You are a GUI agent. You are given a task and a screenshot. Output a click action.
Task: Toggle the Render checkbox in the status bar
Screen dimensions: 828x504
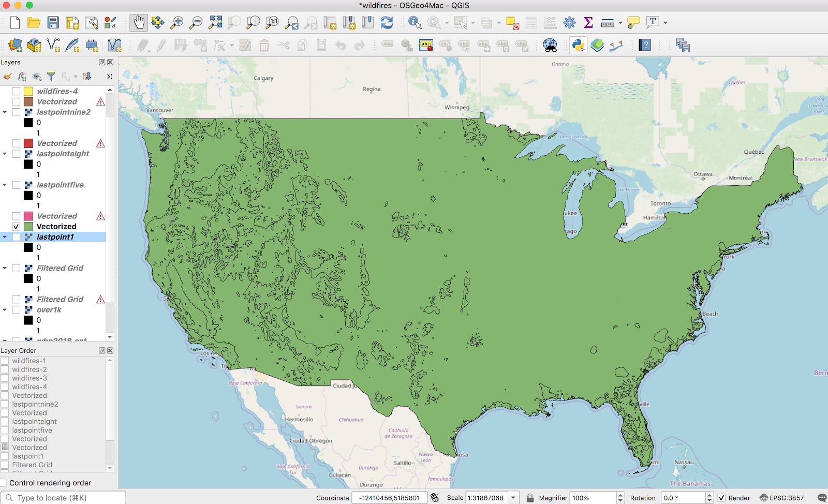(721, 498)
